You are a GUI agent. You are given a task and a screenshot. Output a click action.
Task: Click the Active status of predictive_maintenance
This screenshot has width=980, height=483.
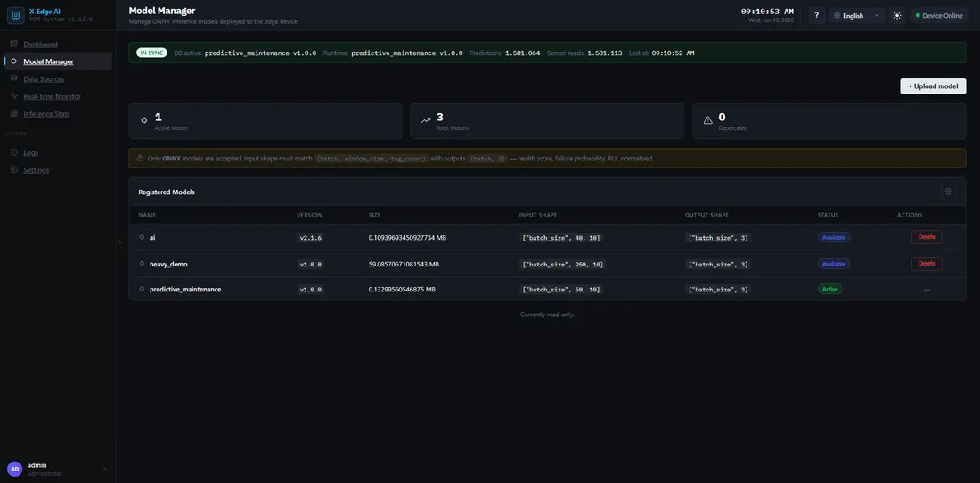830,290
